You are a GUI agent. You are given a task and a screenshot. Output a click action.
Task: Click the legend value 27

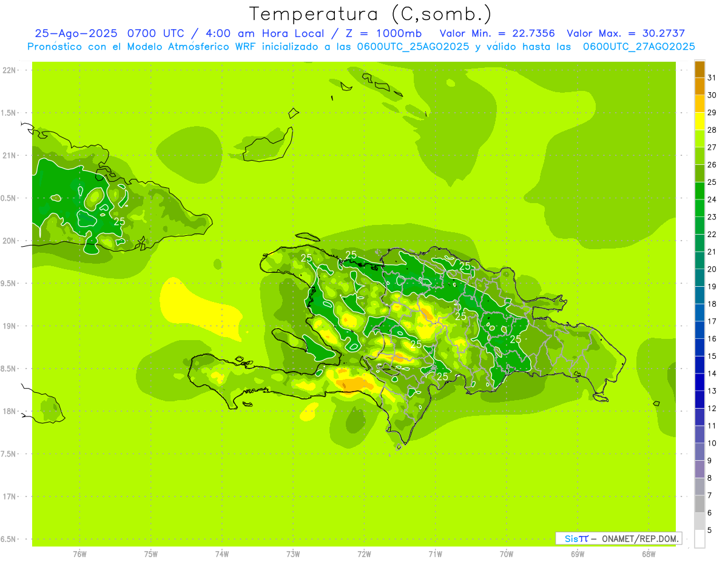tap(712, 147)
